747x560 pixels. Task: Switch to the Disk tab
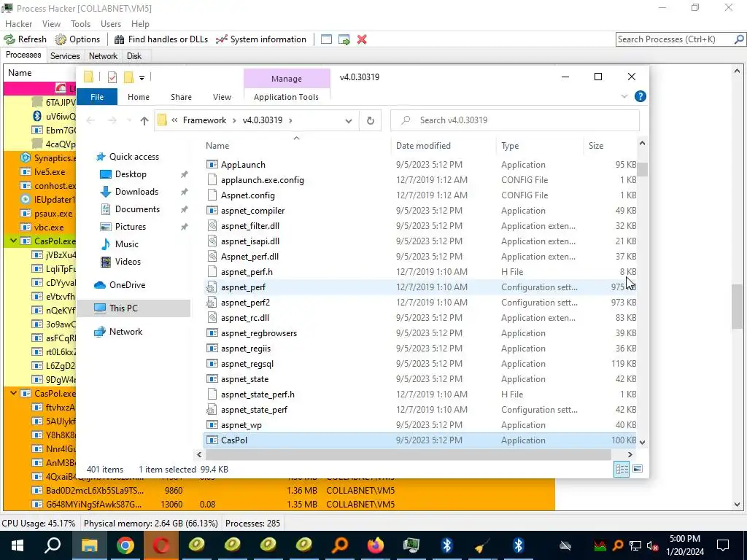134,55
